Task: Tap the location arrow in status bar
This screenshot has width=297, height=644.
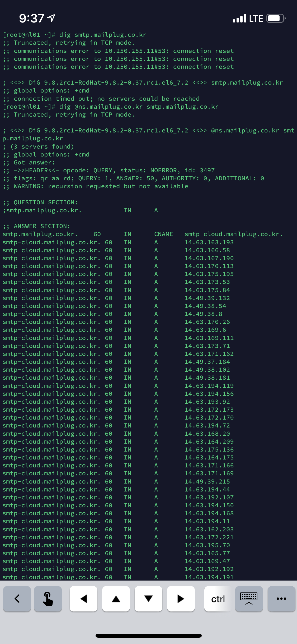Action: 51,18
